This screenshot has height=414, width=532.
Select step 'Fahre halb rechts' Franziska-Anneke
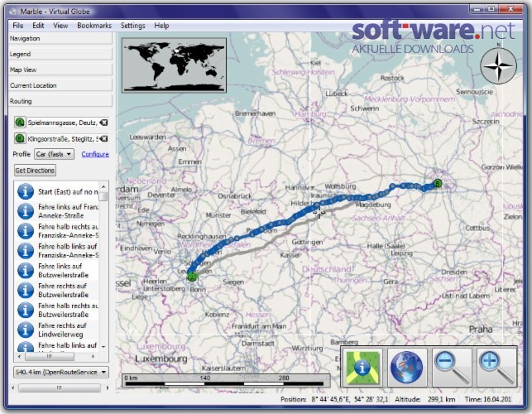pyautogui.click(x=68, y=231)
